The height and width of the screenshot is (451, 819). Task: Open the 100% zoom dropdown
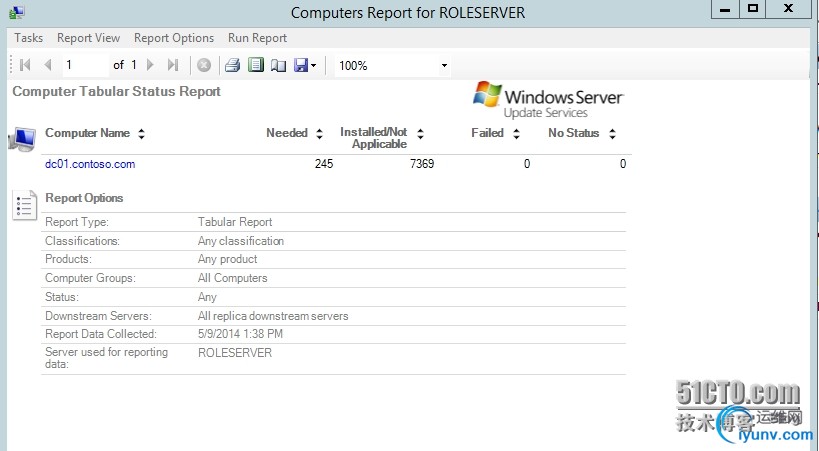444,65
